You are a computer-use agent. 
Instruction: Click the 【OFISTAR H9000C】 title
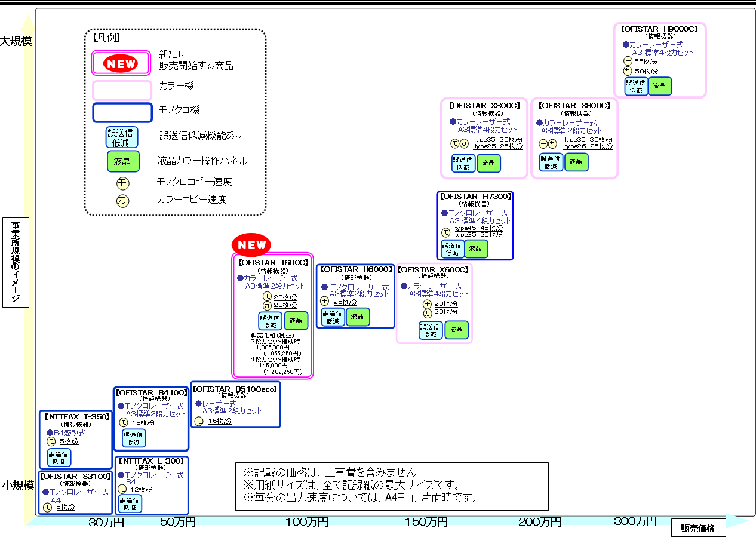(x=659, y=29)
